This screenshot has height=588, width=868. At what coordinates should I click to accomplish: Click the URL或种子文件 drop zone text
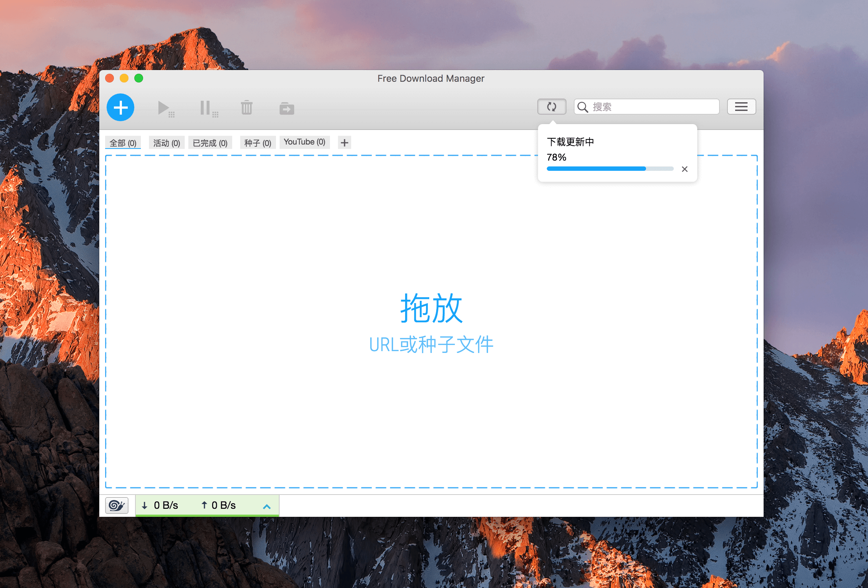pyautogui.click(x=431, y=345)
